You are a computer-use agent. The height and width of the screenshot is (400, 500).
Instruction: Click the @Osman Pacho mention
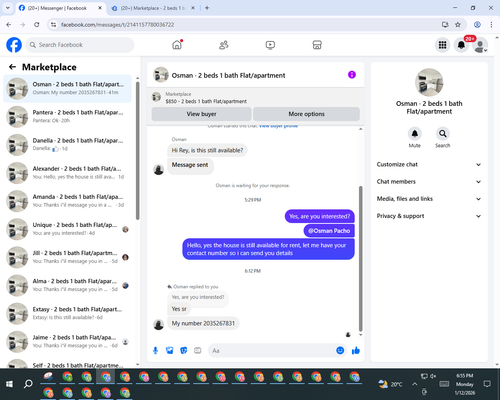[329, 231]
